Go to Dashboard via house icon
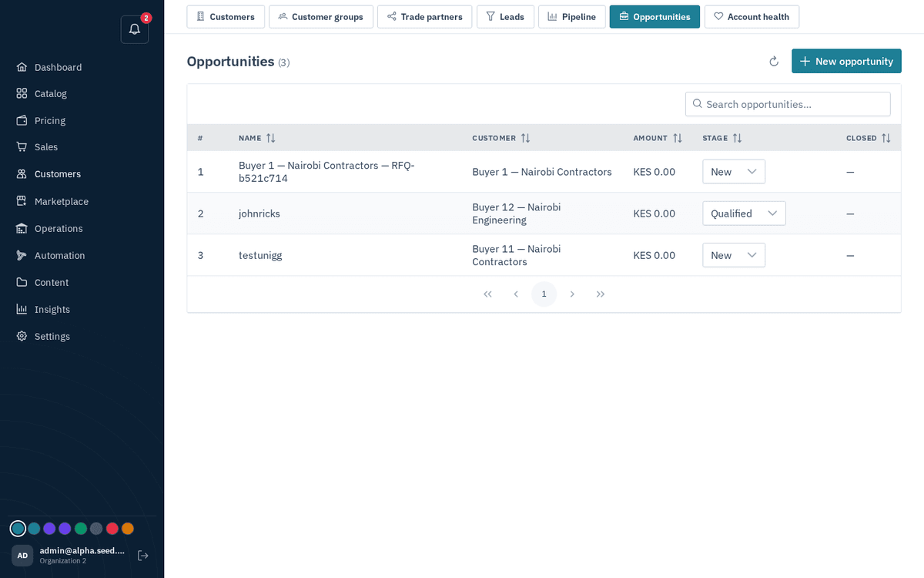Screen dimensions: 924x578 (22, 67)
